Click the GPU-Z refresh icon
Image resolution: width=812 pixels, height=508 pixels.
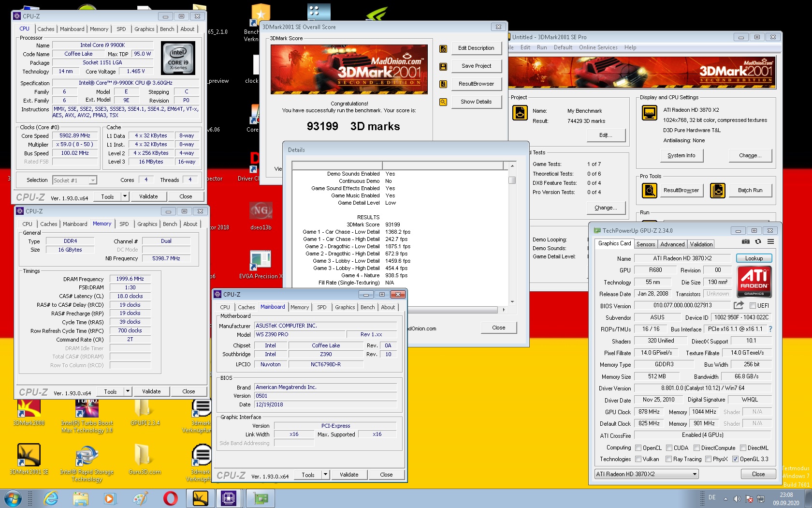tap(758, 241)
